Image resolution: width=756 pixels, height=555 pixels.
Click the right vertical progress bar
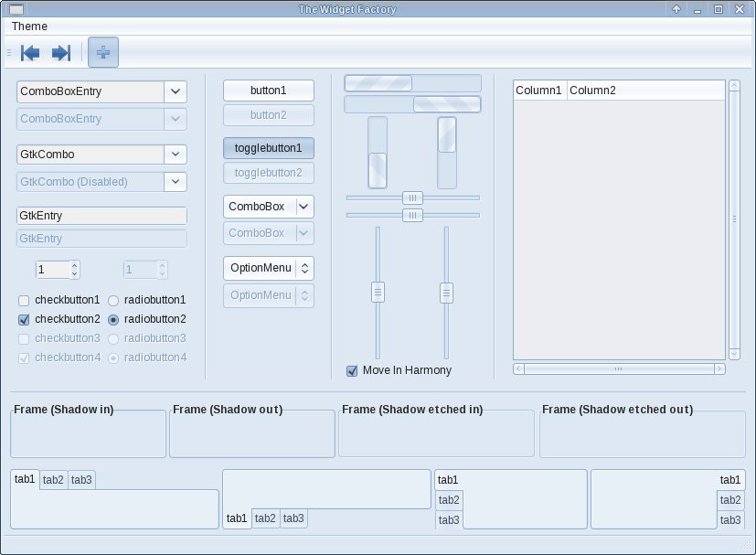click(447, 153)
